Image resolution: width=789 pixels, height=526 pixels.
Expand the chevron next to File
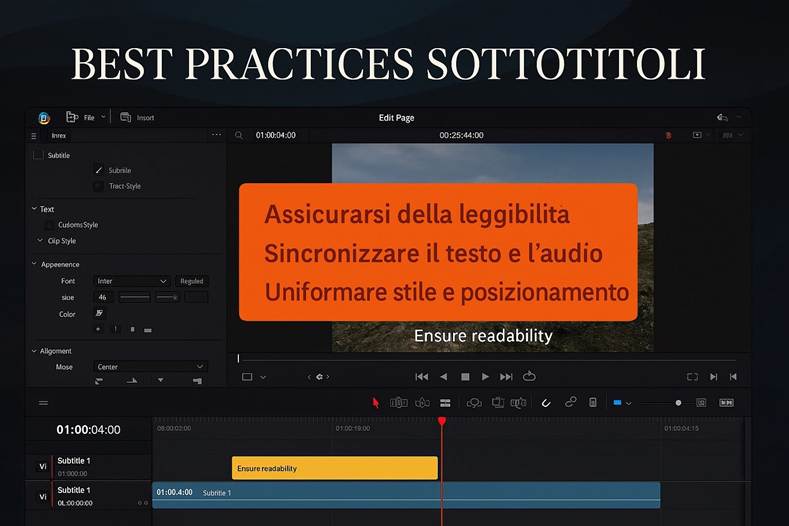click(103, 117)
